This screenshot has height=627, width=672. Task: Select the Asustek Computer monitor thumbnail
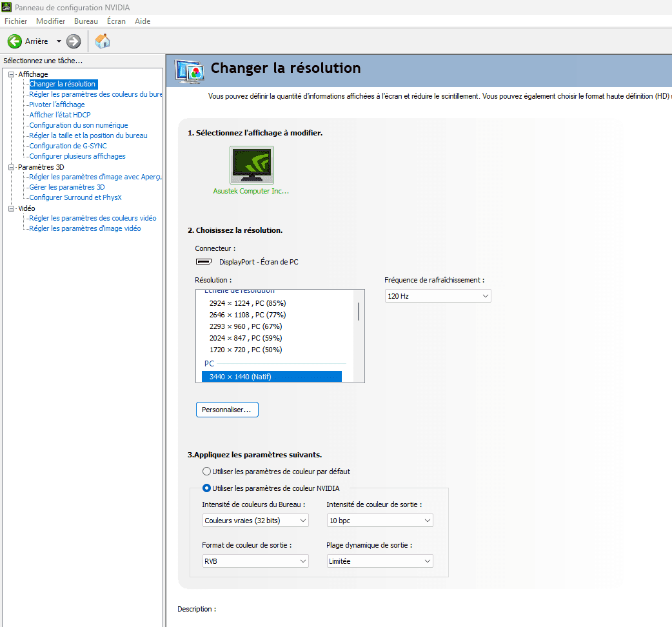tap(252, 165)
